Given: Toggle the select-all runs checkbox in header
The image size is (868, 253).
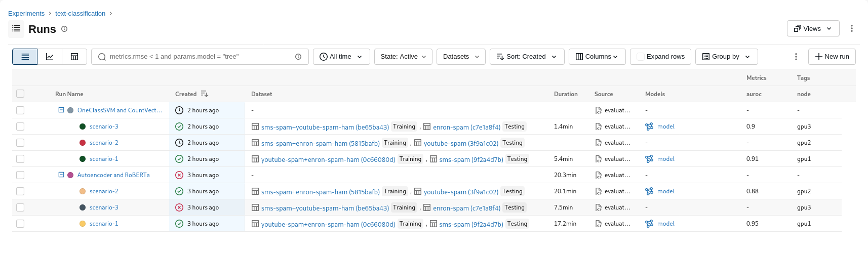Looking at the screenshot, I should coord(20,94).
